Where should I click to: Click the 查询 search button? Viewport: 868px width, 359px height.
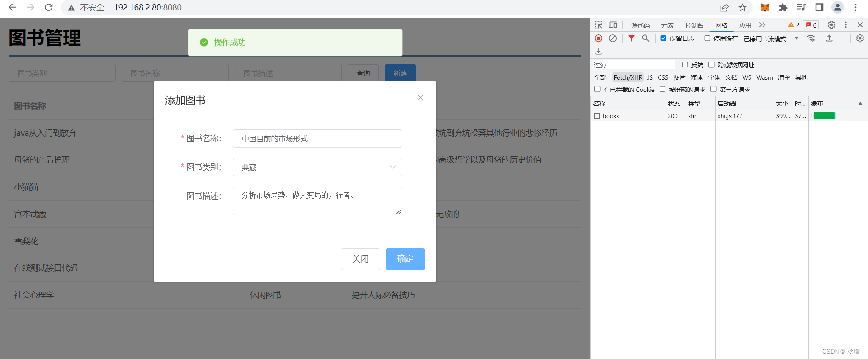[x=363, y=73]
